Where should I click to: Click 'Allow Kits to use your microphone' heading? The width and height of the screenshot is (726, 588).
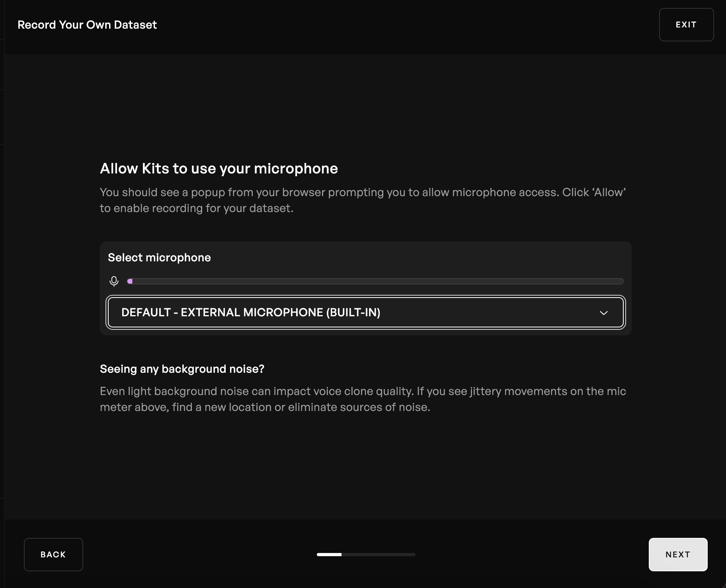(219, 168)
